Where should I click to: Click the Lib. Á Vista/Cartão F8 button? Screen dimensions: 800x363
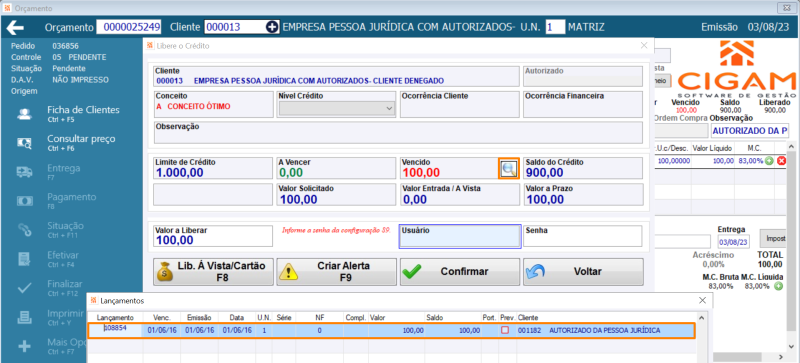coord(213,272)
